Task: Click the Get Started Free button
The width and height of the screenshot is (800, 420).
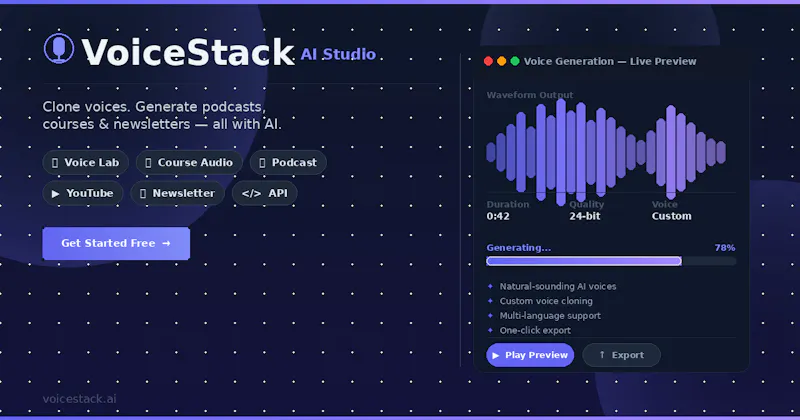Action: tap(116, 243)
